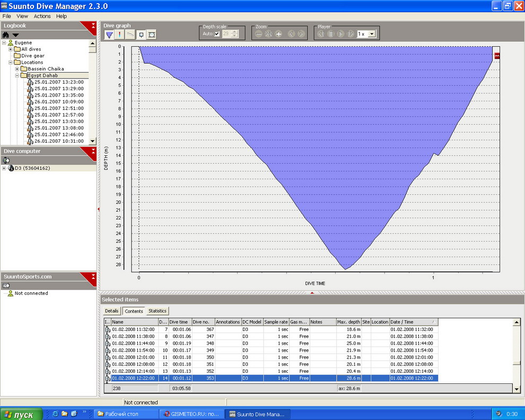The width and height of the screenshot is (525, 420).
Task: Select the dive row 01.02.2008 11:44:00
Action: (270, 343)
